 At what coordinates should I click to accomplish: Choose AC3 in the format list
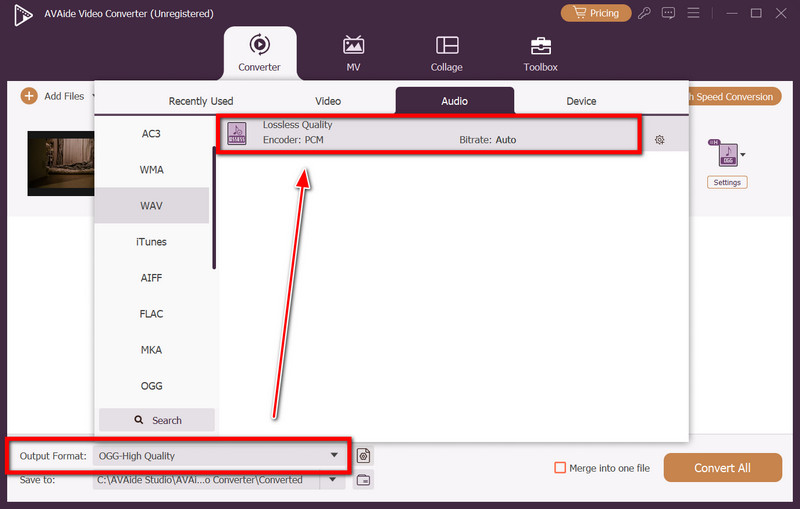(x=152, y=134)
